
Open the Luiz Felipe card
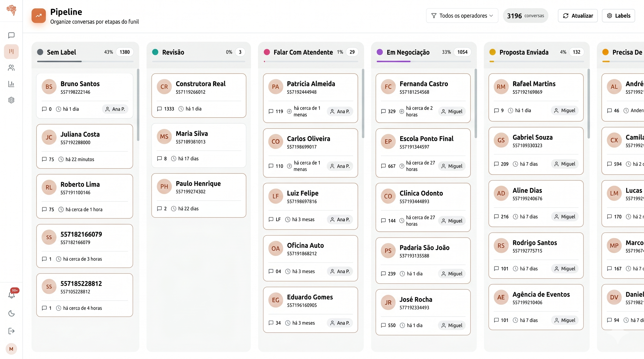click(311, 206)
